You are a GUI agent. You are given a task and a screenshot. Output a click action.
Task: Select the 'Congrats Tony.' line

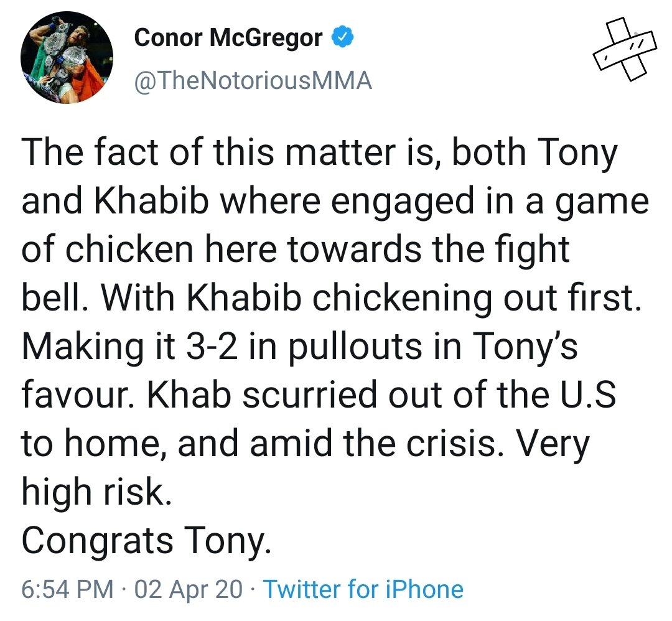click(147, 541)
